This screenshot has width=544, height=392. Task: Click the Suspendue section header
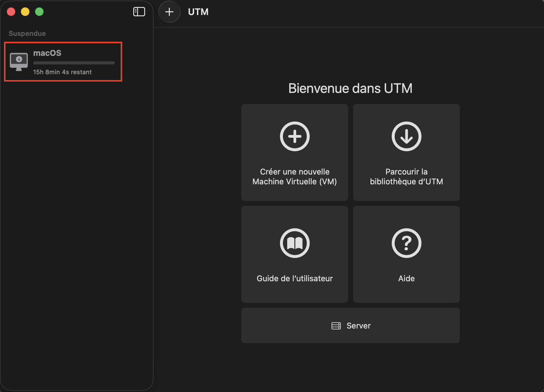27,33
